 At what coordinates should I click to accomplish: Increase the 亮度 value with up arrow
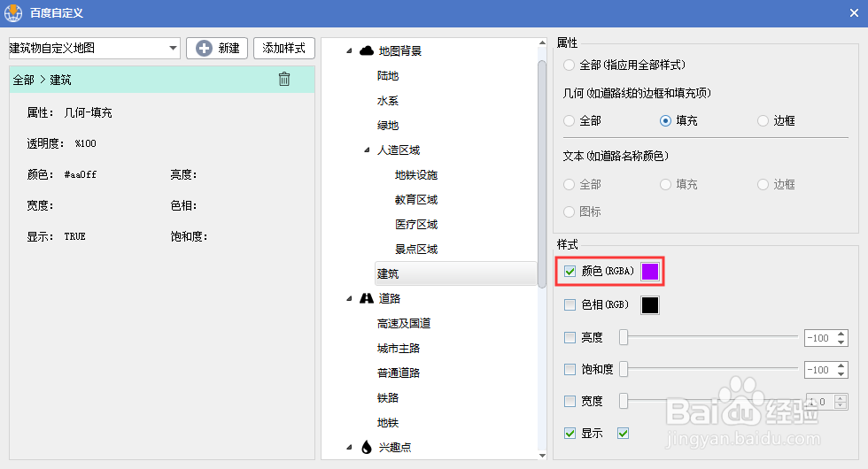(x=841, y=334)
